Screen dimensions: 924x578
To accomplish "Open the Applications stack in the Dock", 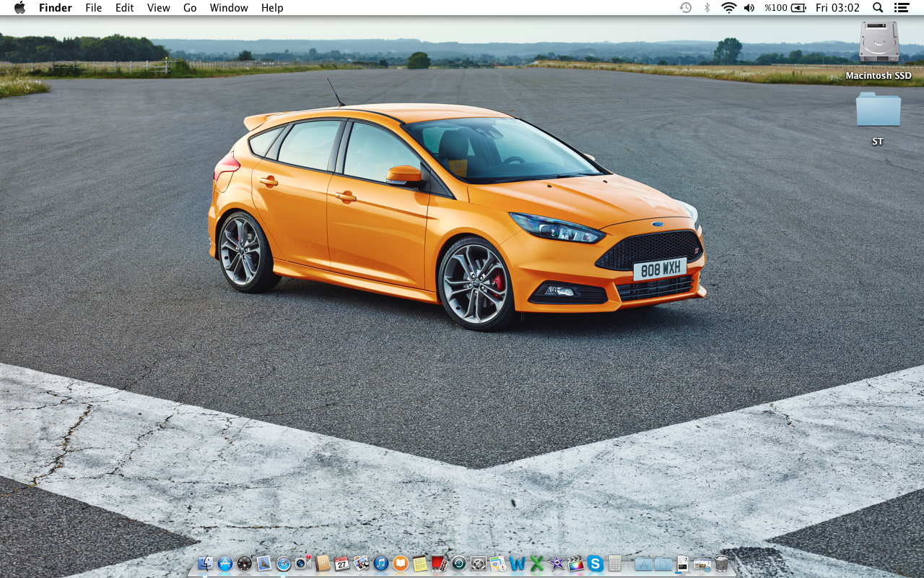I will click(x=643, y=564).
